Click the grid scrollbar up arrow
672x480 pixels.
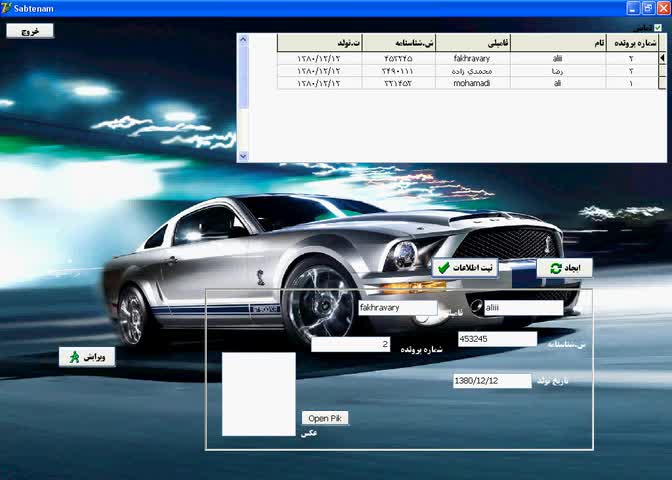pyautogui.click(x=243, y=40)
